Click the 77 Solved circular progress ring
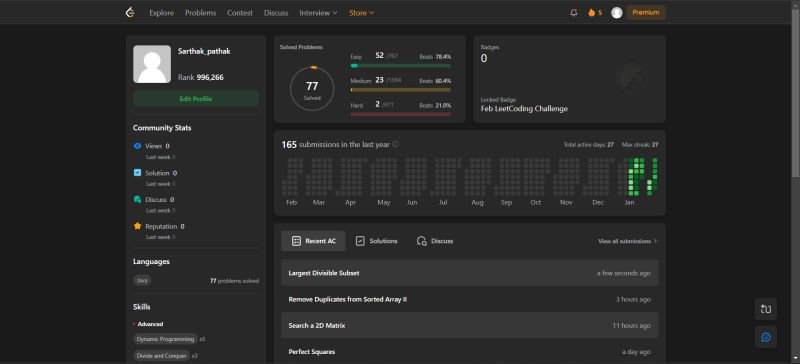The height and width of the screenshot is (364, 800). tap(312, 89)
